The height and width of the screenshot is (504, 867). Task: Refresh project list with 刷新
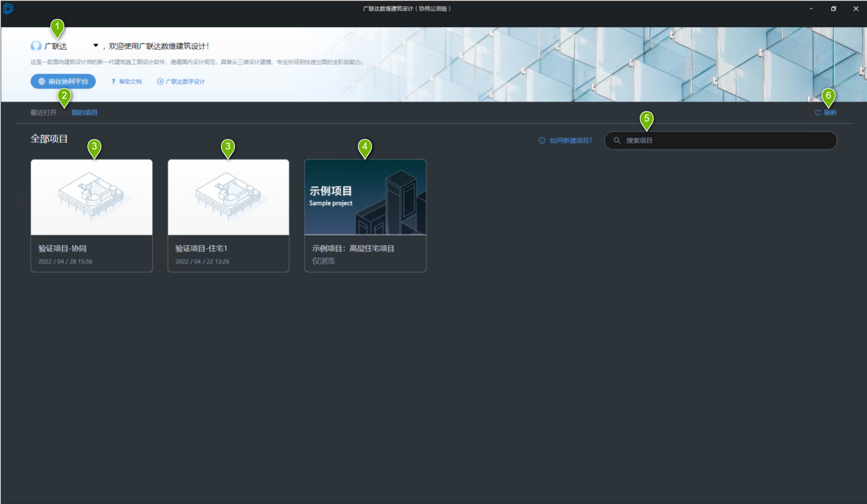826,113
